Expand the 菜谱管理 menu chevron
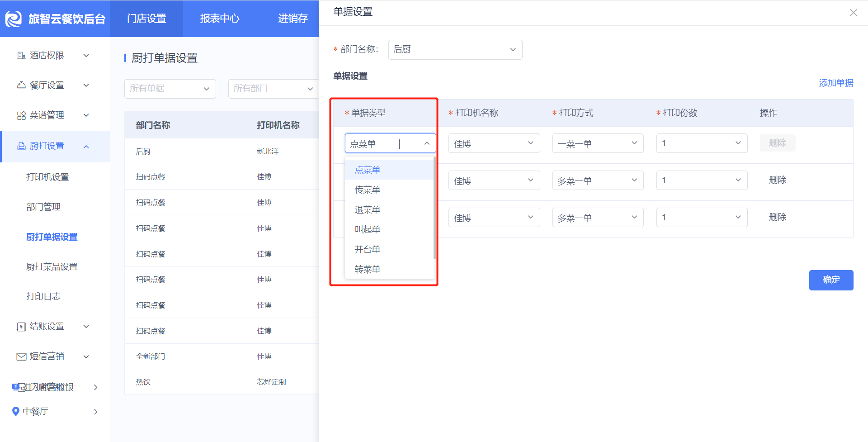868x442 pixels. point(86,115)
